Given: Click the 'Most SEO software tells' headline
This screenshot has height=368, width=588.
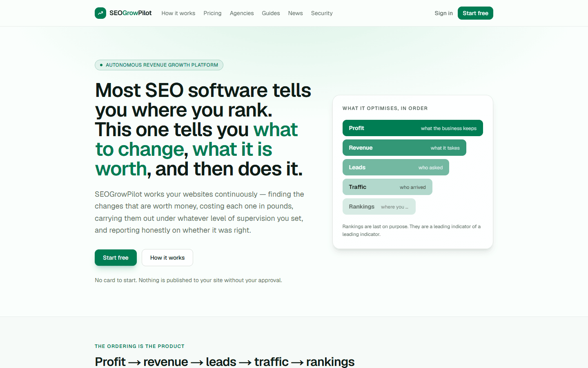Looking at the screenshot, I should (x=203, y=129).
